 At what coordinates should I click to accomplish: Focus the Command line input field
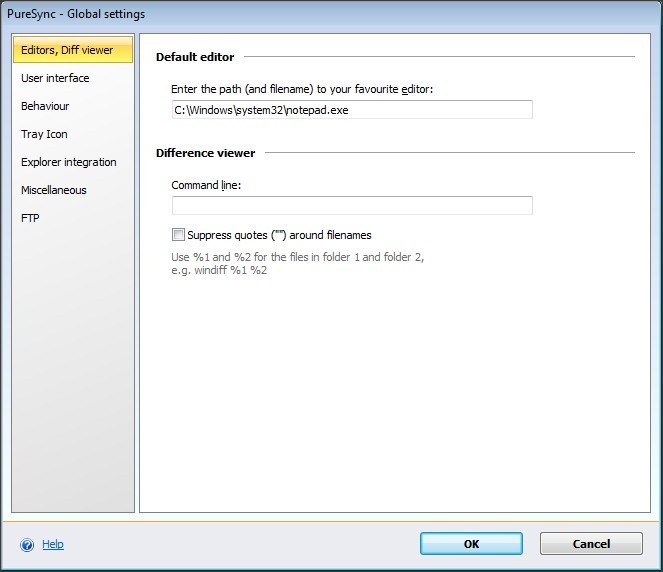(x=352, y=205)
